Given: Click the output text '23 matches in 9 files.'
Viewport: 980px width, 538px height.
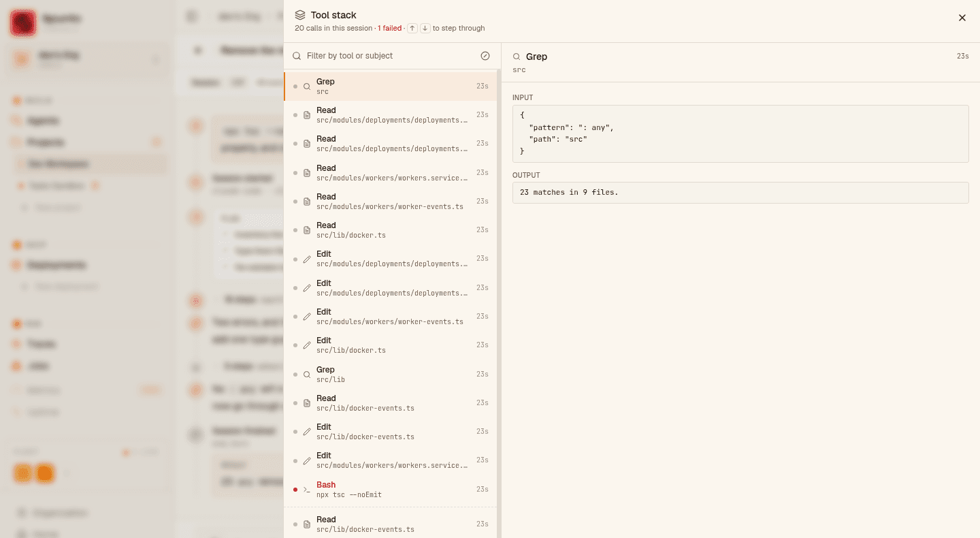Looking at the screenshot, I should point(569,193).
